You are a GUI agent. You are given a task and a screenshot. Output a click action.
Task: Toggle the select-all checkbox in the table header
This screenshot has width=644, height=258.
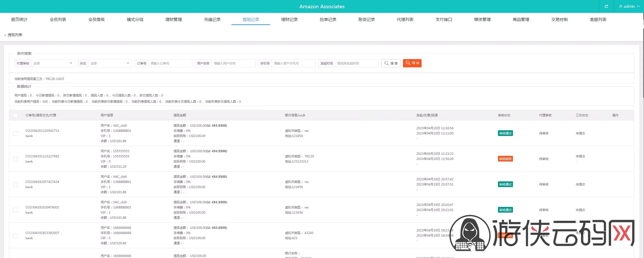point(15,116)
